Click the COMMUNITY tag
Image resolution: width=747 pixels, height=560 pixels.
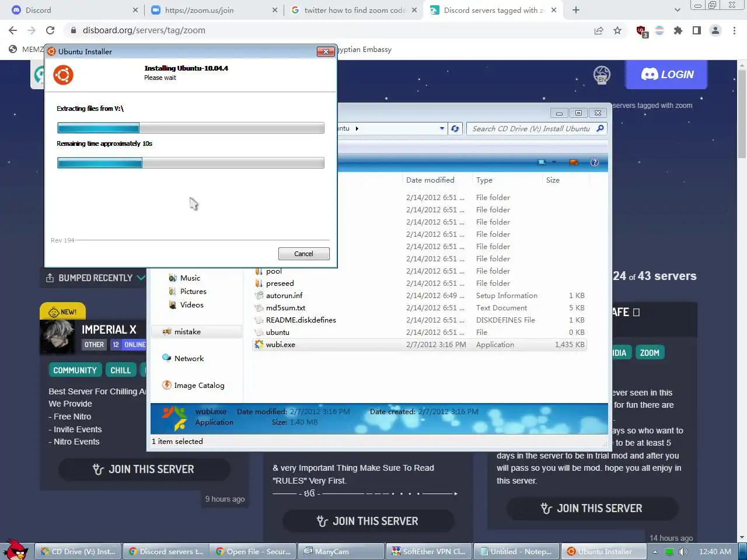pyautogui.click(x=75, y=370)
